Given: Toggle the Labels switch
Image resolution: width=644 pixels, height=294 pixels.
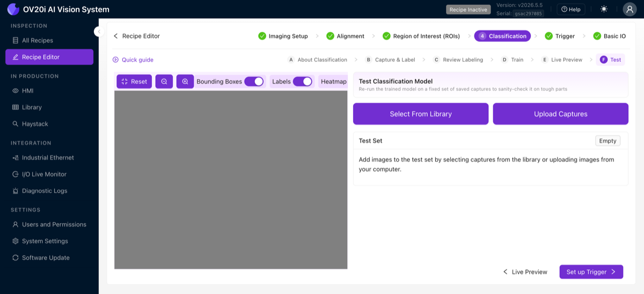Looking at the screenshot, I should click(303, 82).
